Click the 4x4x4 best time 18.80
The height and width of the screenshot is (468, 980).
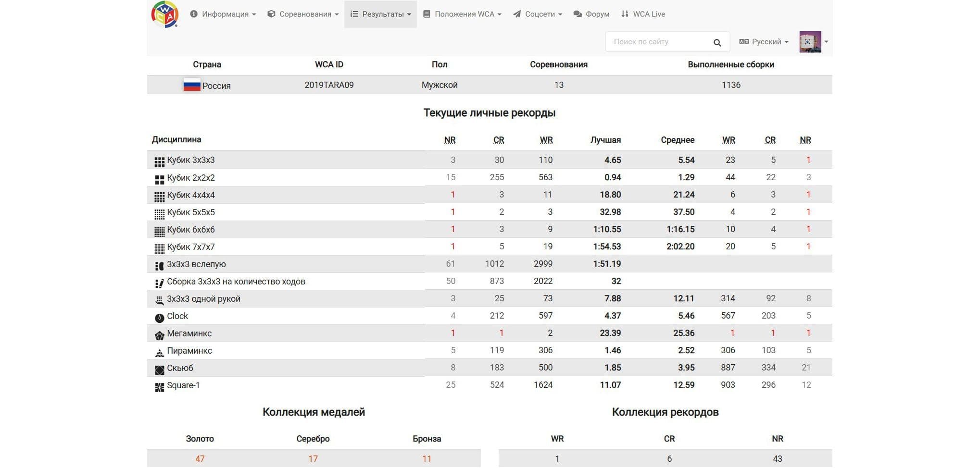click(610, 195)
